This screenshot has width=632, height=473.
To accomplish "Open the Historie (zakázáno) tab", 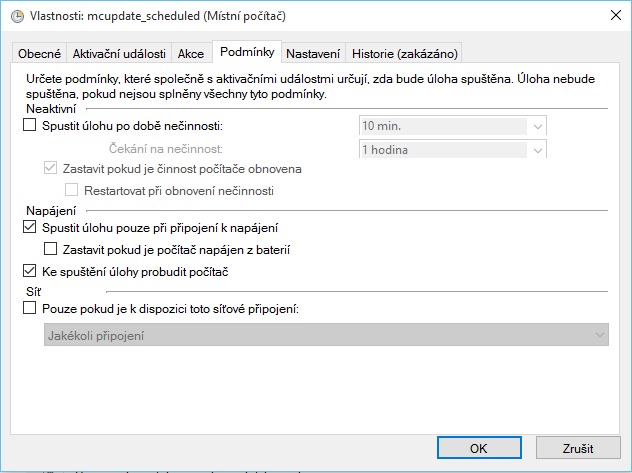I will [404, 53].
